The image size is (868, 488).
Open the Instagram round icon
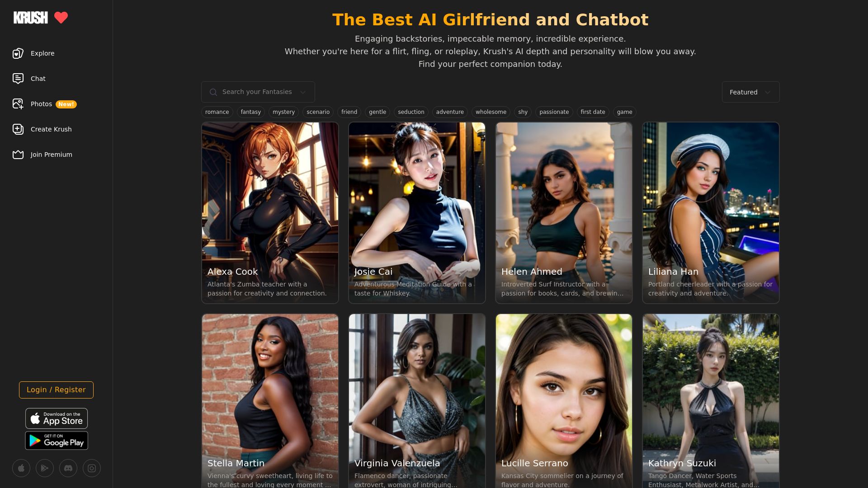tap(92, 468)
